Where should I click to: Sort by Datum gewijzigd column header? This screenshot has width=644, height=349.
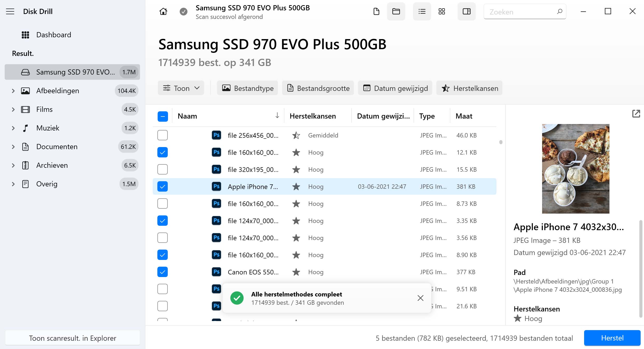tap(383, 116)
